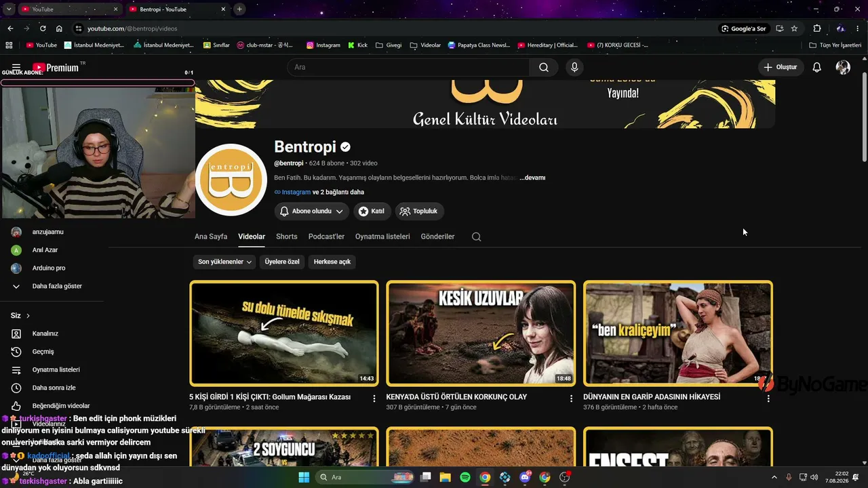Open Chrome extensions puzzle icon
868x488 pixels.
coord(817,28)
